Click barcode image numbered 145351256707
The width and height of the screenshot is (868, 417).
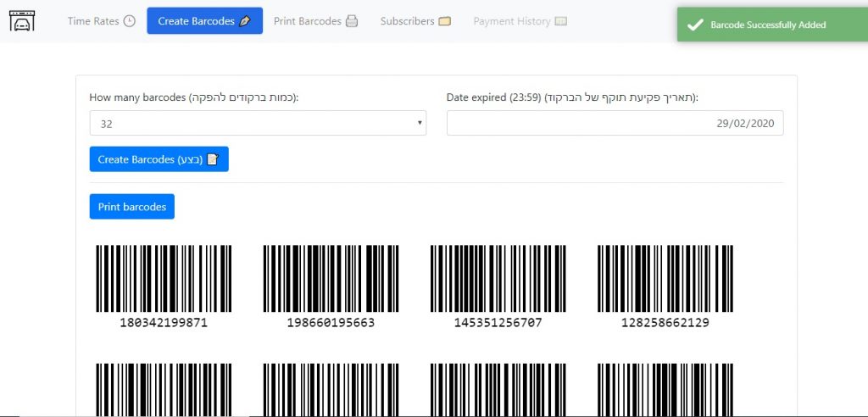click(x=498, y=280)
